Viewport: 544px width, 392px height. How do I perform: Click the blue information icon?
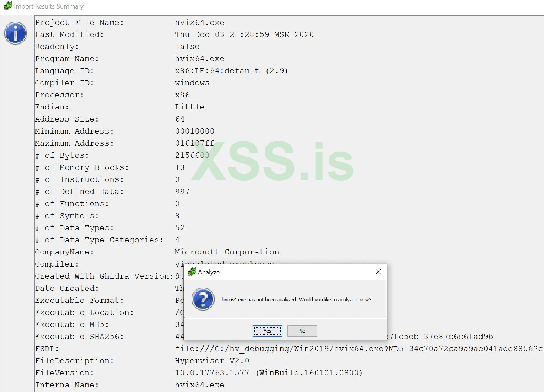(15, 33)
